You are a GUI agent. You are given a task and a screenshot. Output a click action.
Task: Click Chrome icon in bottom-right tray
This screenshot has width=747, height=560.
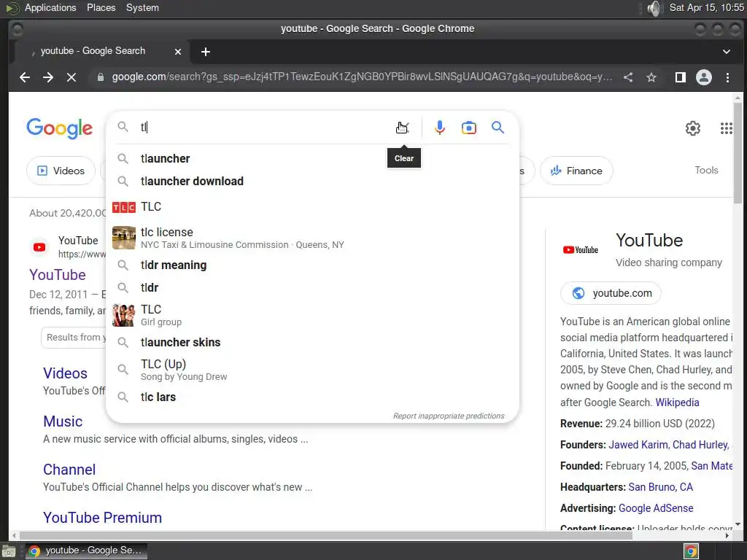[691, 551]
